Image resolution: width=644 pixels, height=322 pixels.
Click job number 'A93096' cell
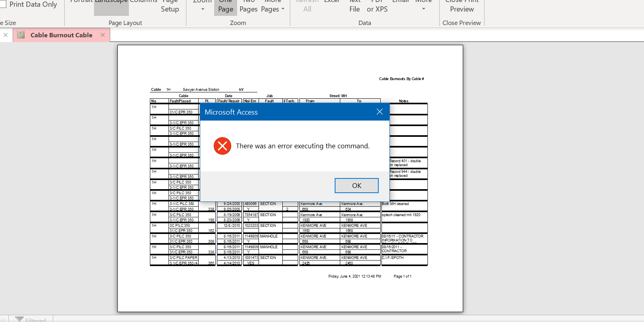[250, 204]
